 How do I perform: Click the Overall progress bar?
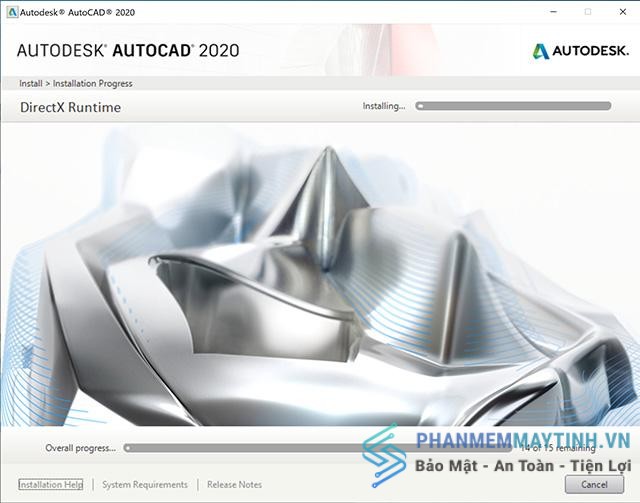click(318, 448)
